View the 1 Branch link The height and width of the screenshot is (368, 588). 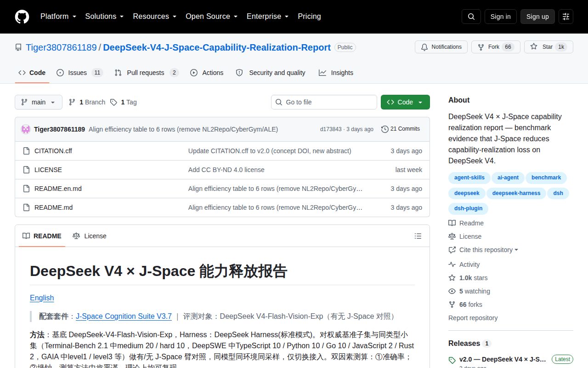click(x=87, y=102)
